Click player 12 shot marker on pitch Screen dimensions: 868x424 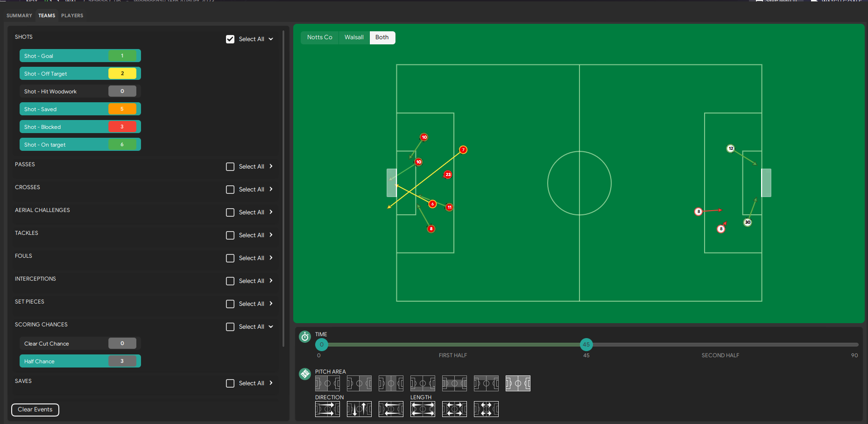point(731,148)
